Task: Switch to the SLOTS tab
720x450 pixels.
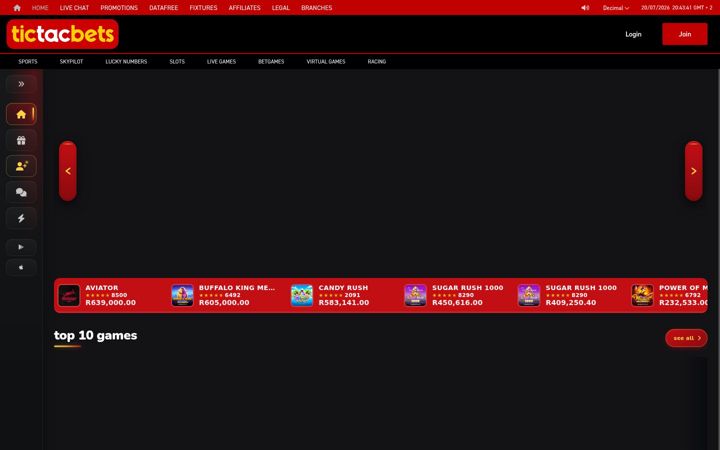Action: pos(177,62)
